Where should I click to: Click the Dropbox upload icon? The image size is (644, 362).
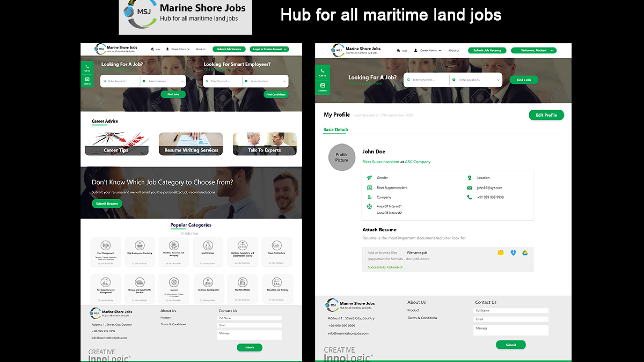pos(513,253)
